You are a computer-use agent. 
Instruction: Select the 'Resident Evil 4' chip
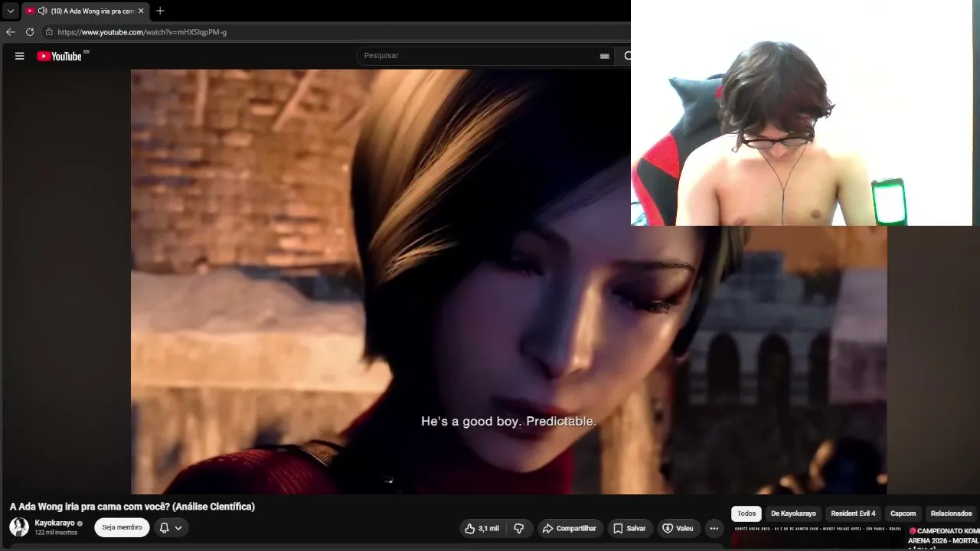pos(853,514)
